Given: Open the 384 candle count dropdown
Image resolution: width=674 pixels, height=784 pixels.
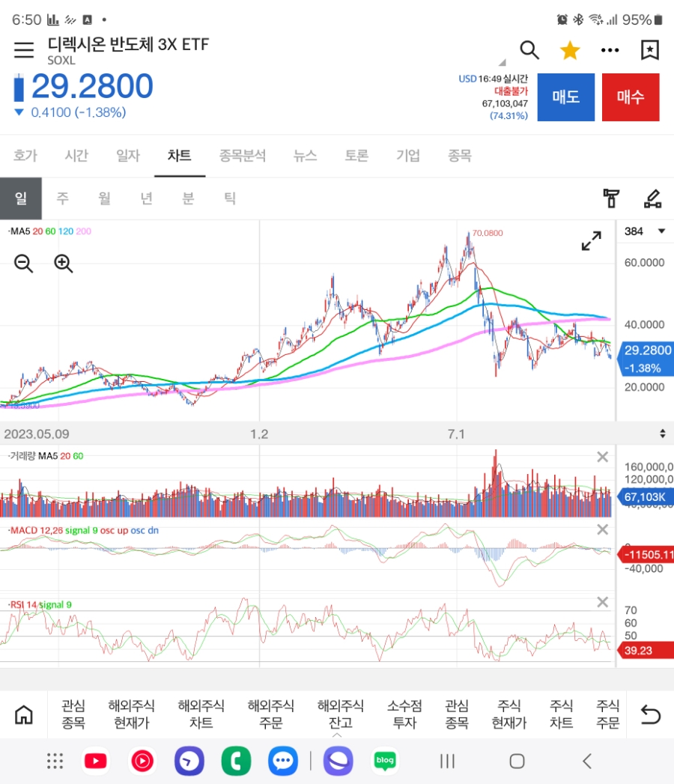Looking at the screenshot, I should click(645, 231).
